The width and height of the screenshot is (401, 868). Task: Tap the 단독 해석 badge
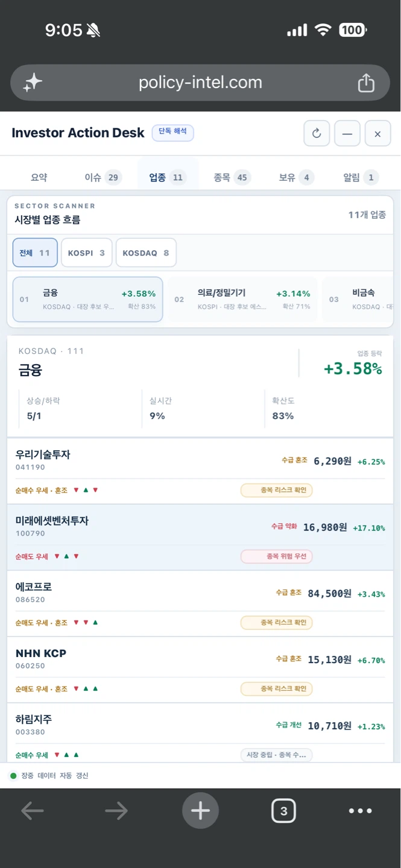click(x=172, y=132)
